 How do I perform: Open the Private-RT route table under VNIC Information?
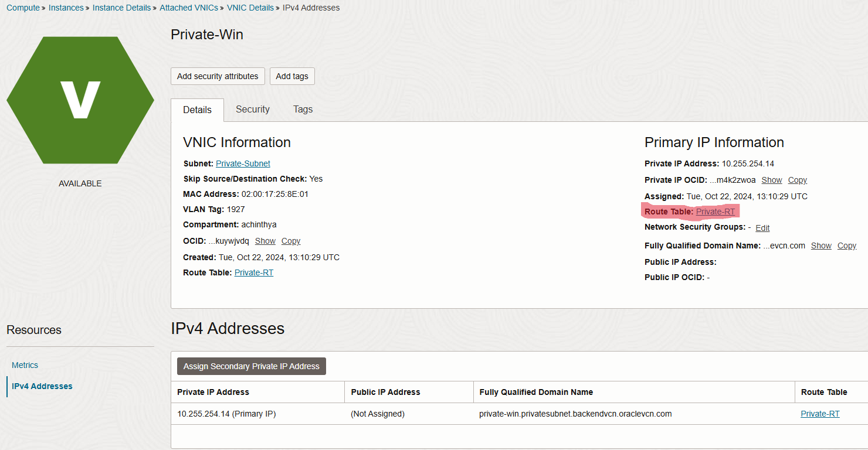point(254,272)
